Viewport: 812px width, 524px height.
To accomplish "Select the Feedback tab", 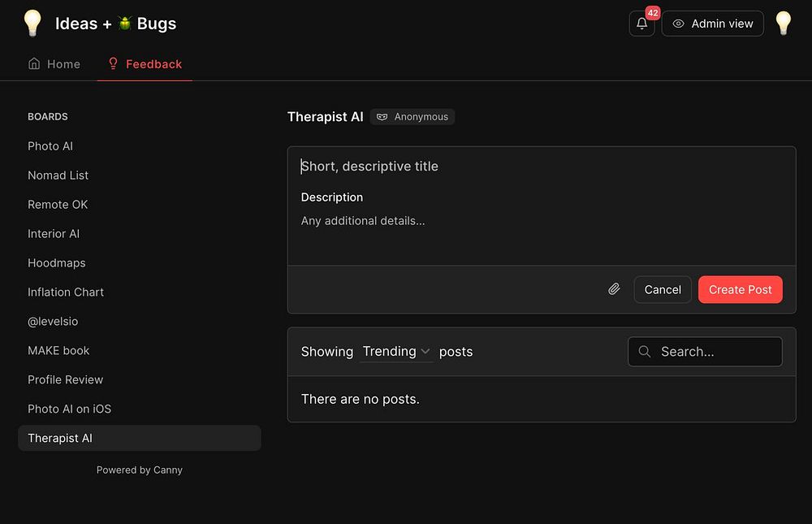I will tap(145, 63).
